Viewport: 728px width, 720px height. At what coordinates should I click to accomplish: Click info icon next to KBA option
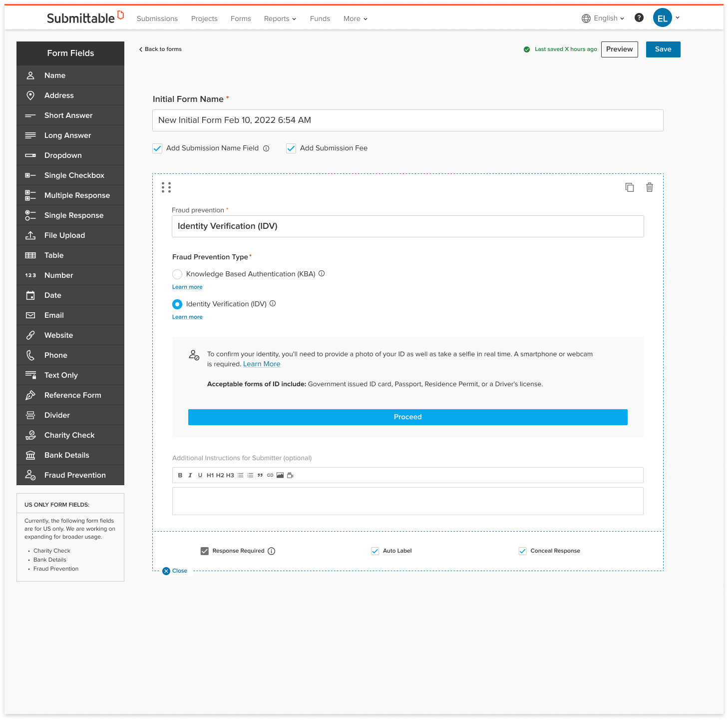(x=322, y=273)
